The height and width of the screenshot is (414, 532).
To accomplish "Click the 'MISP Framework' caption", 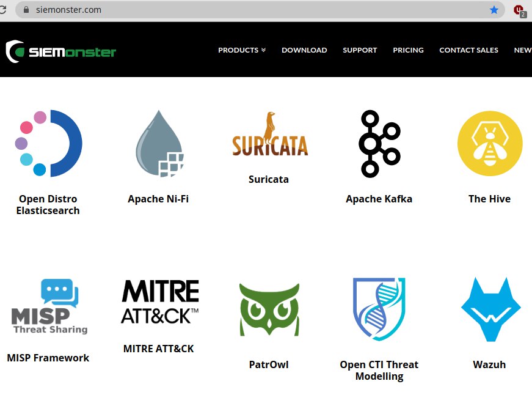I will pos(48,358).
